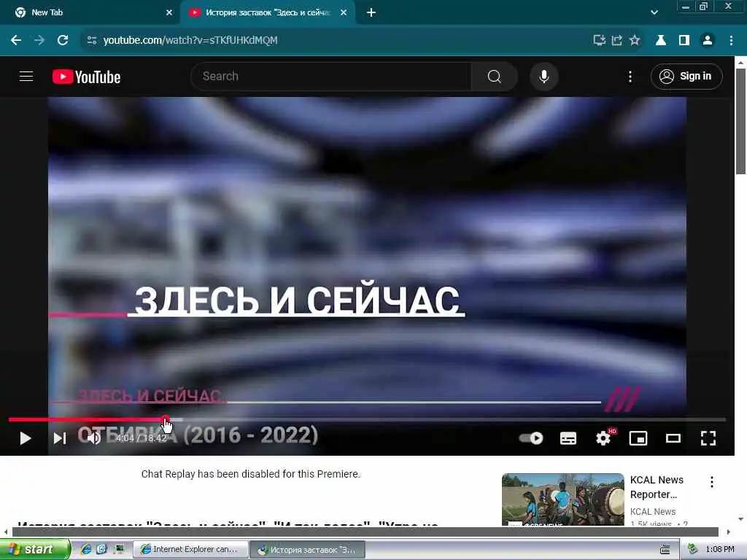
Task: Select the История заставок YouTube tab
Action: click(267, 12)
